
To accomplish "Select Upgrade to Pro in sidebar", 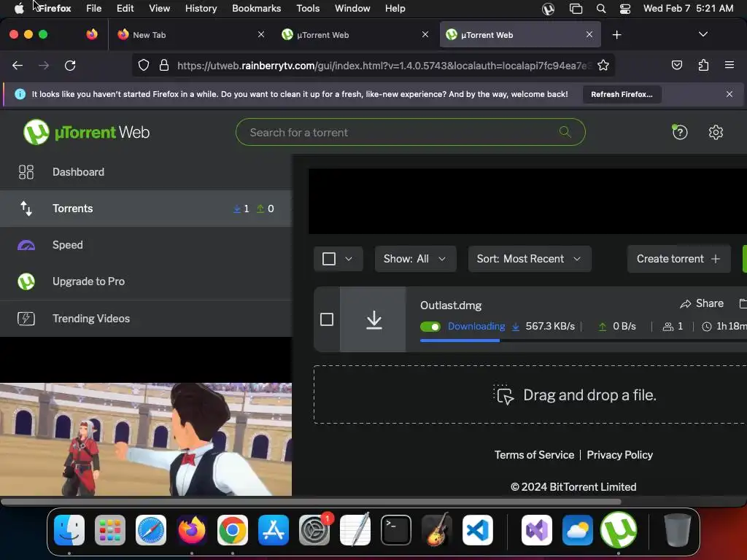I will (x=146, y=281).
